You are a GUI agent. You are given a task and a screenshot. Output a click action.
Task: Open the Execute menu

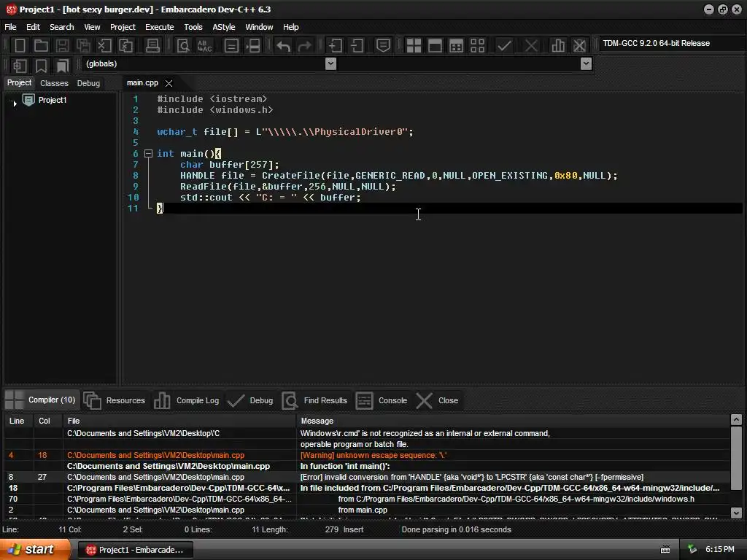click(x=160, y=27)
